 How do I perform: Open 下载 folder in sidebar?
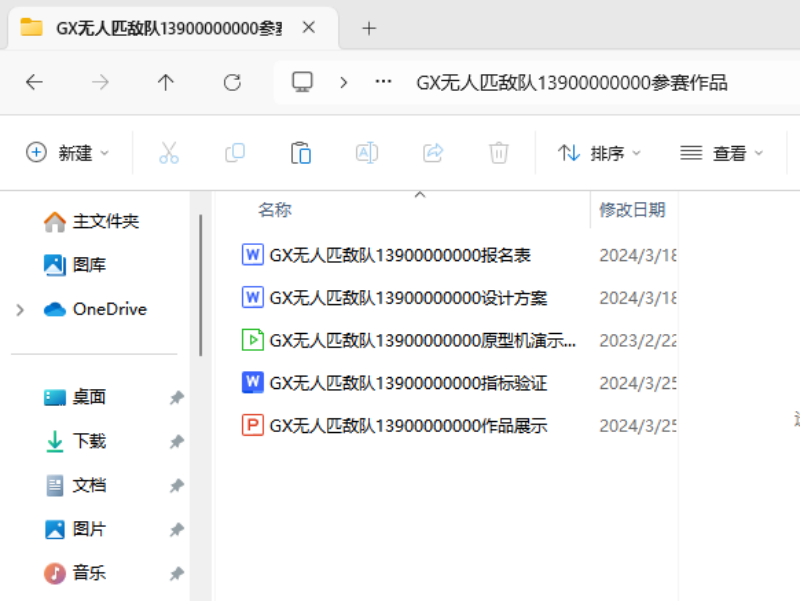pyautogui.click(x=89, y=441)
